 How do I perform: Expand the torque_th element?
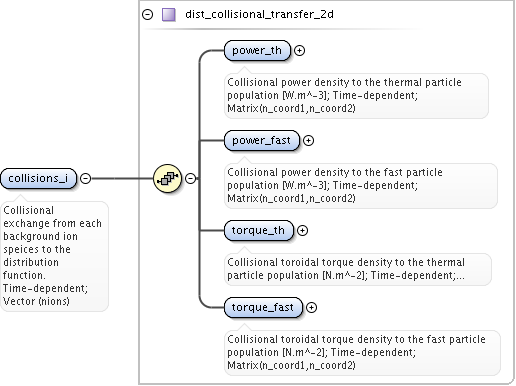click(302, 230)
